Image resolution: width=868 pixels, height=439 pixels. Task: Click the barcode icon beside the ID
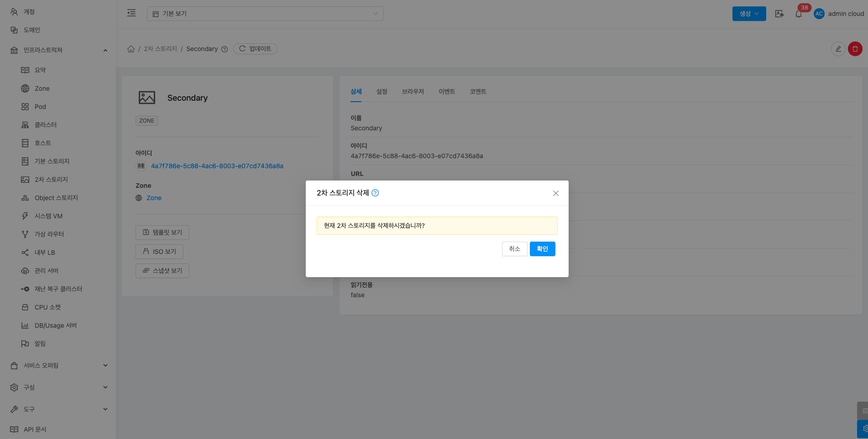point(141,166)
